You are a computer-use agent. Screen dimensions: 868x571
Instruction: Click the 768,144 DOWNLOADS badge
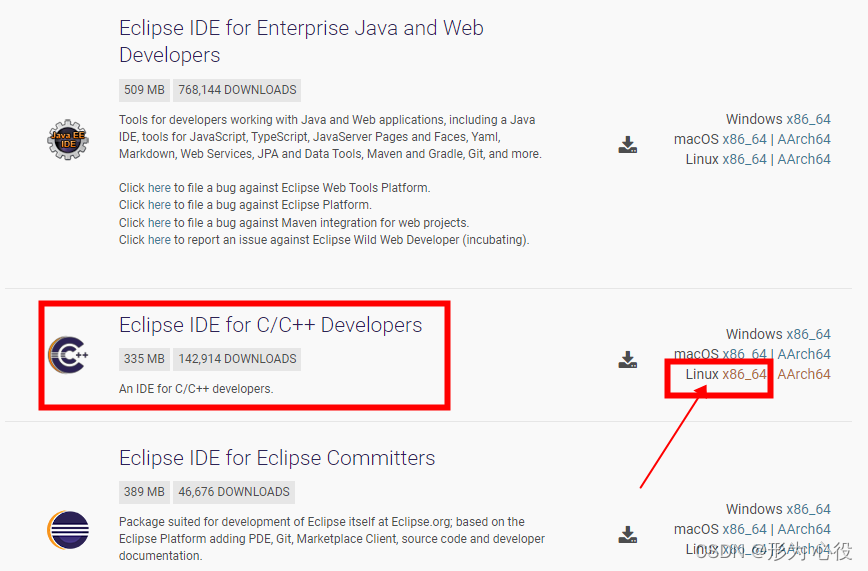(x=237, y=90)
